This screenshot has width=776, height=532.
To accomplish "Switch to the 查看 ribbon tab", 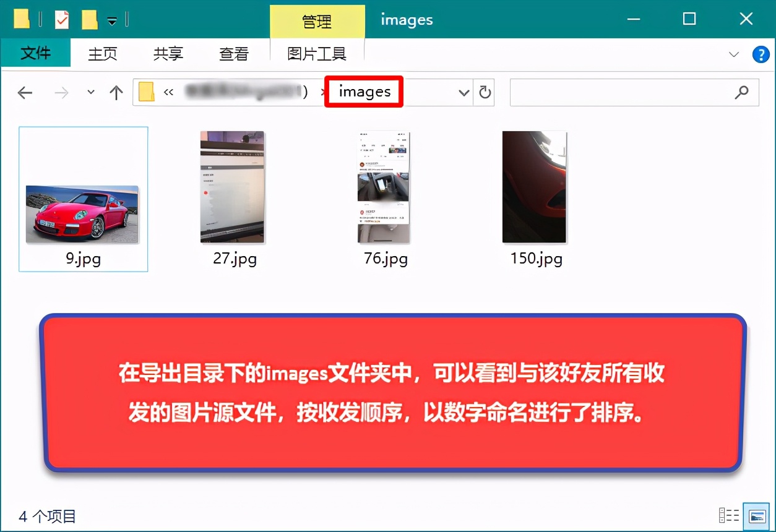I will click(233, 54).
